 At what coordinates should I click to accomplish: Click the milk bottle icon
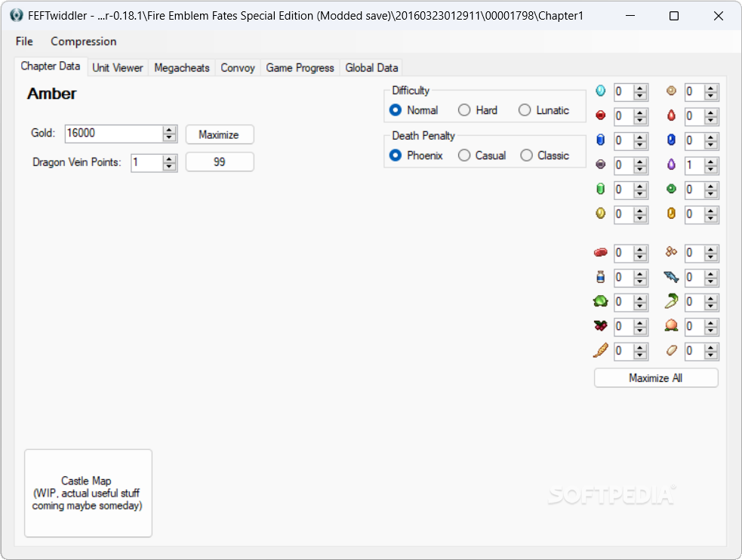pyautogui.click(x=601, y=277)
